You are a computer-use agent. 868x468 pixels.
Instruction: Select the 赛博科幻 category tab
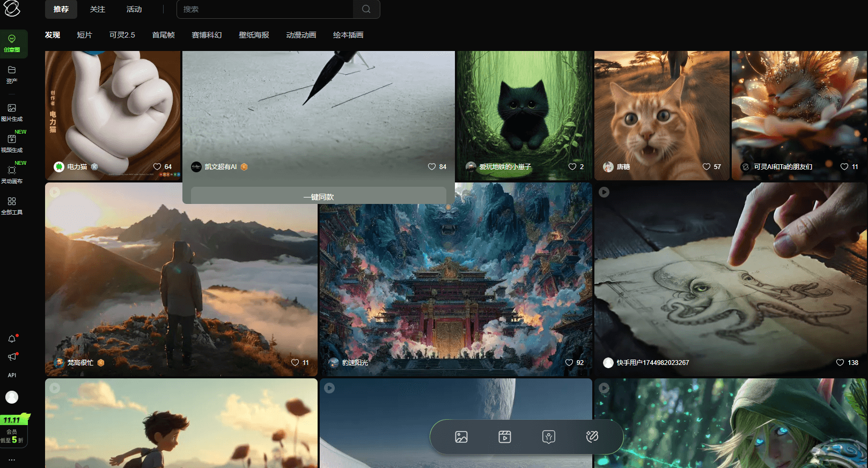207,35
